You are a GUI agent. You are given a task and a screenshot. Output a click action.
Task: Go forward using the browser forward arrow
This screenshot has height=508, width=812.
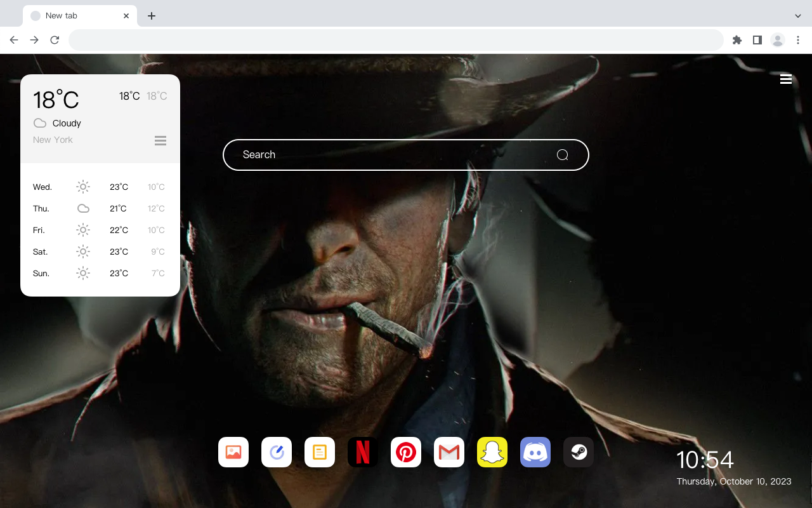[34, 40]
